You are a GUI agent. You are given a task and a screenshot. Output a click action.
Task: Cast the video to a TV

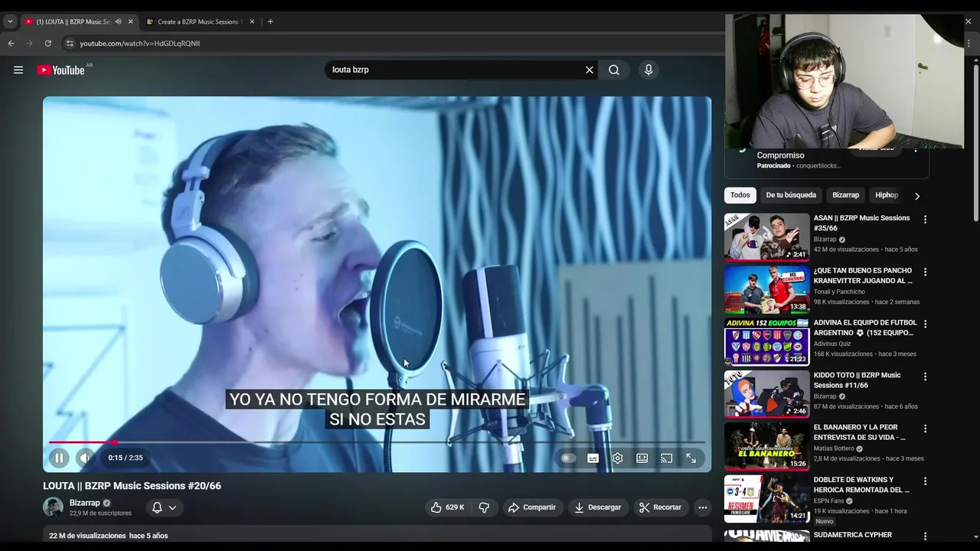tap(667, 458)
